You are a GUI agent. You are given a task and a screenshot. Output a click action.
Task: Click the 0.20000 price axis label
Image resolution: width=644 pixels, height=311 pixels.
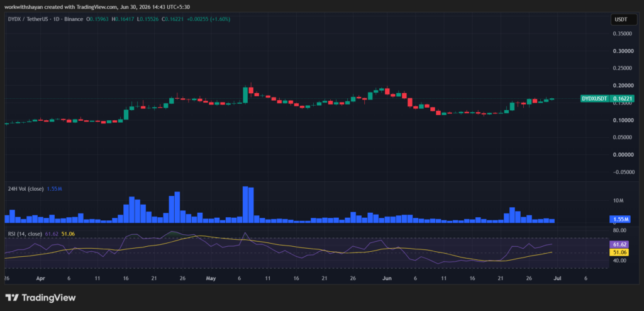pyautogui.click(x=623, y=86)
